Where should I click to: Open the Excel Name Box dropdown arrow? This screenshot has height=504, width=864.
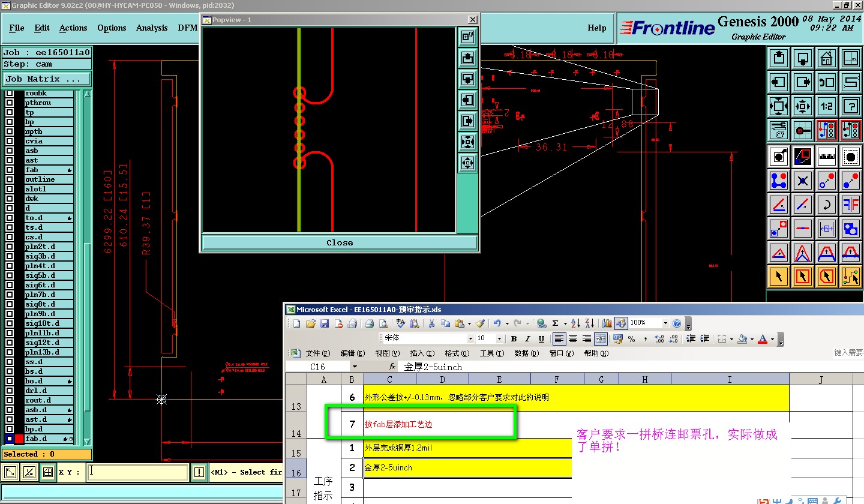coord(355,367)
